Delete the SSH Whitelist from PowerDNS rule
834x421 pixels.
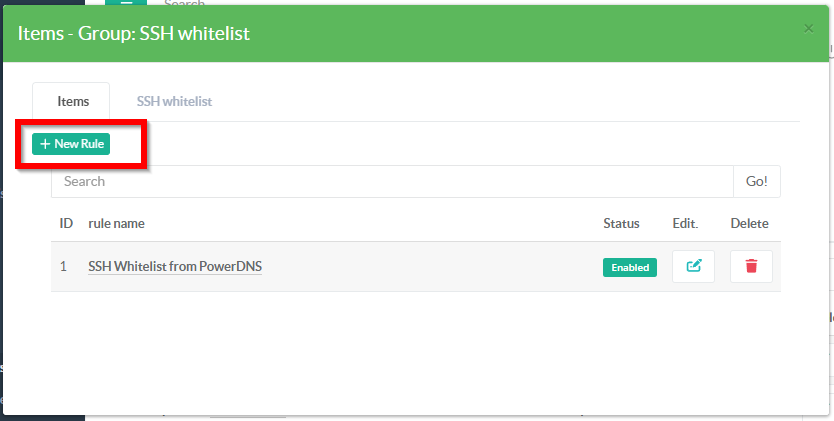751,267
